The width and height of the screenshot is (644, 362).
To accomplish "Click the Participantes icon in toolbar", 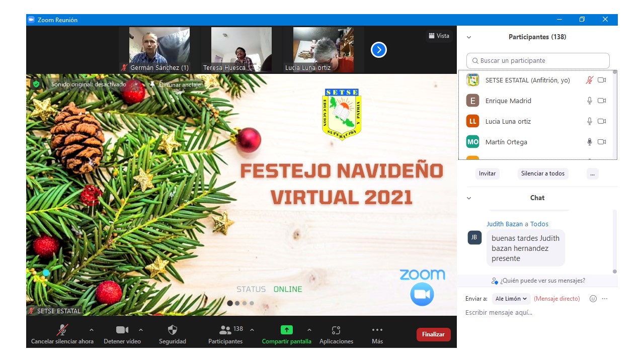I will click(225, 330).
